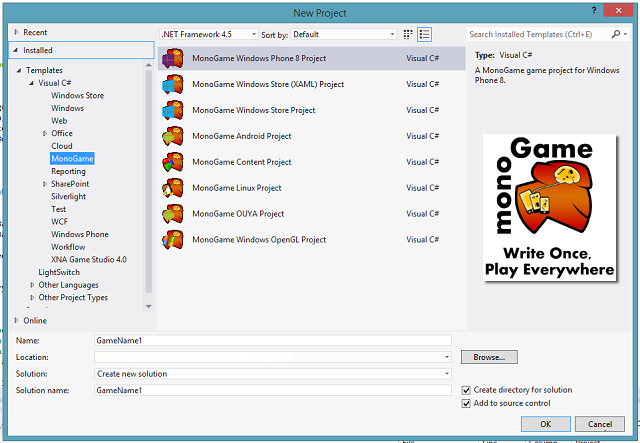Click the MonoGame Windows OpenGL Project icon
The image size is (640, 443).
point(173,240)
